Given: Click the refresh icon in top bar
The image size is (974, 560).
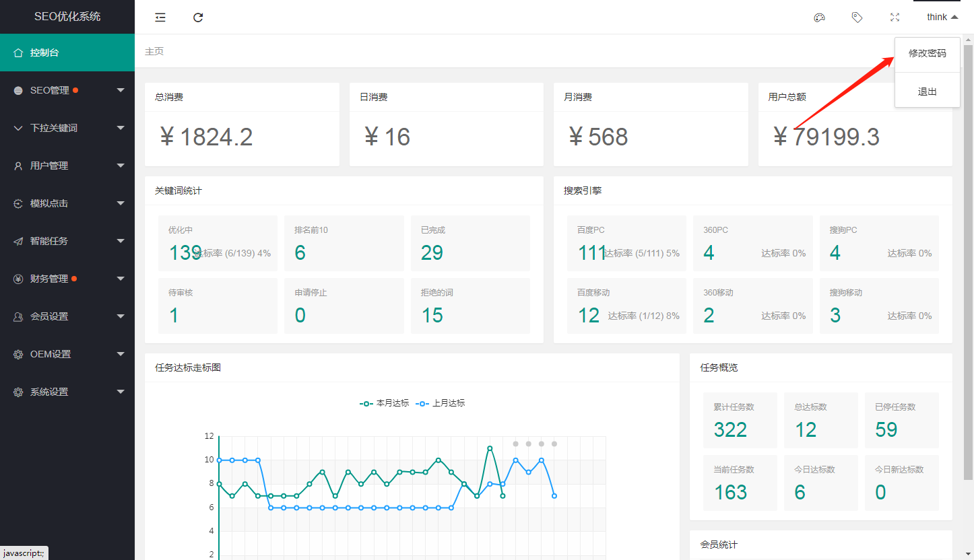Looking at the screenshot, I should 198,17.
